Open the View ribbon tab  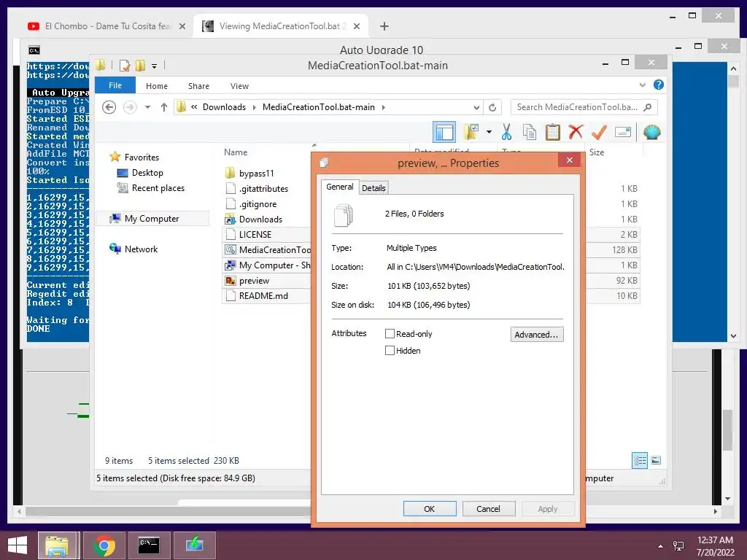point(239,86)
